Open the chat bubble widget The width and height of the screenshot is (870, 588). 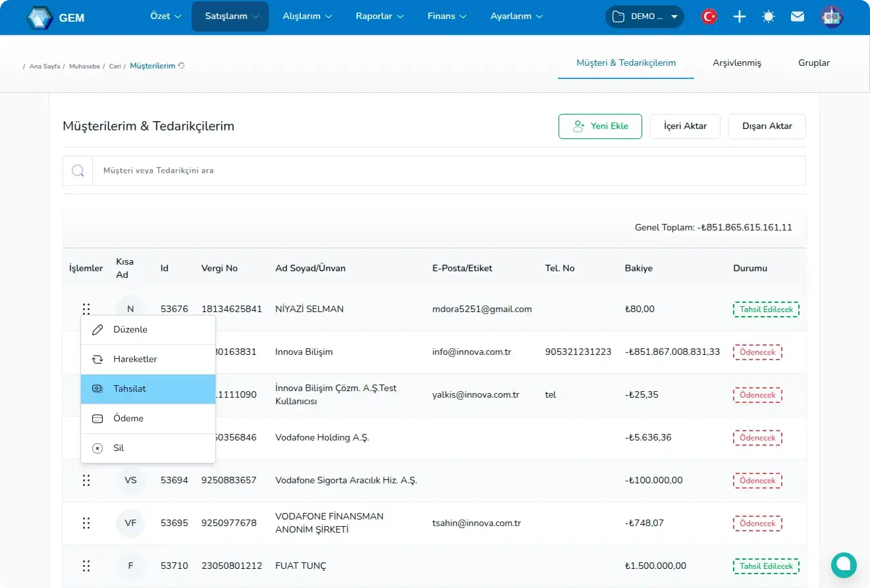tap(844, 564)
